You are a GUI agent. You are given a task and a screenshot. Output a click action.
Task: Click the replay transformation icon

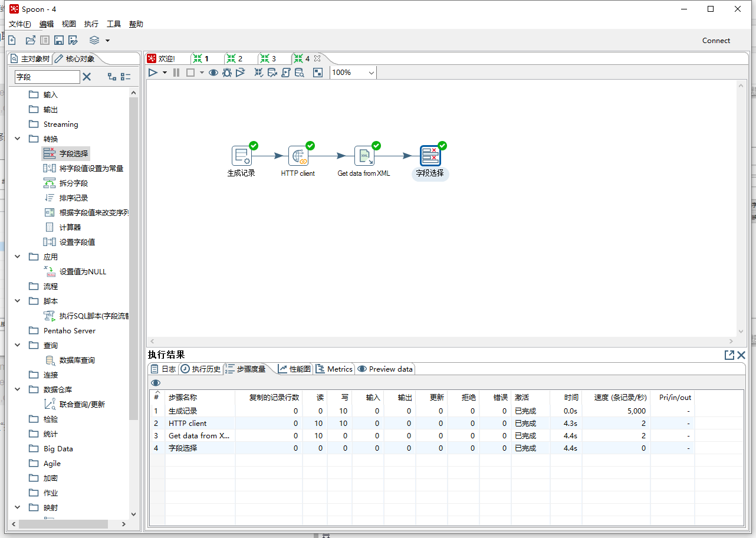[x=241, y=73]
